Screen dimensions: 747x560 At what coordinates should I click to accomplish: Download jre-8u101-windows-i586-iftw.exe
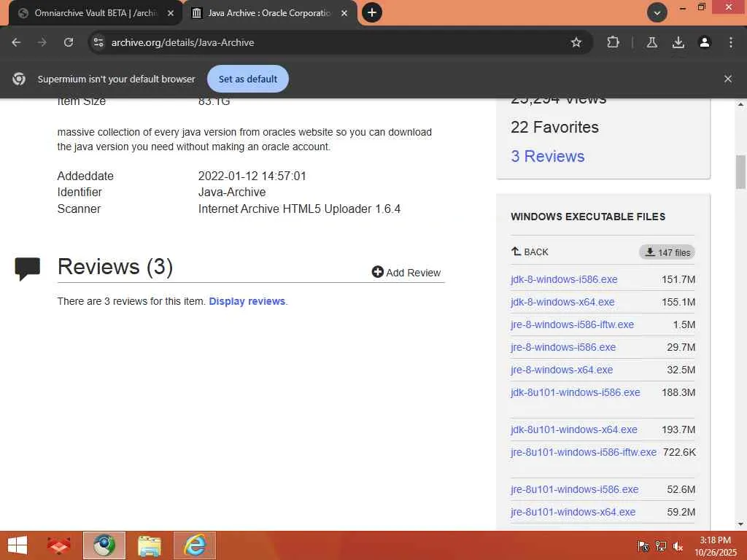tap(583, 452)
